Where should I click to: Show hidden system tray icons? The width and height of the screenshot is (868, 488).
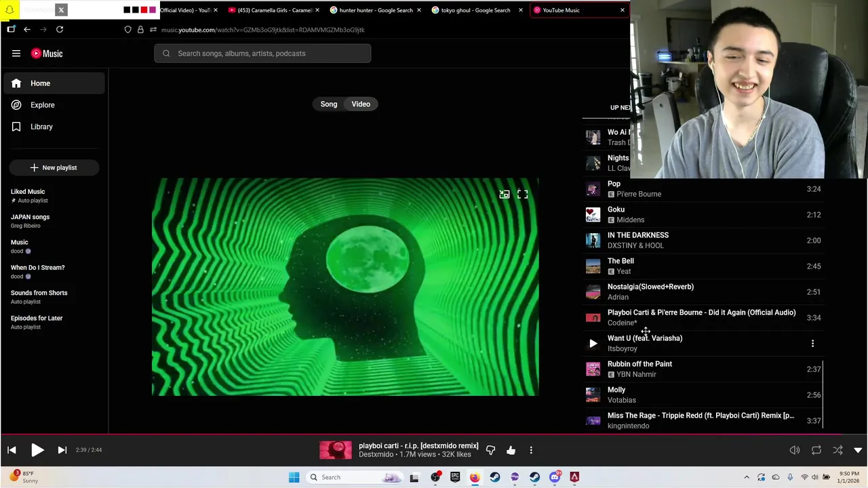[747, 477]
